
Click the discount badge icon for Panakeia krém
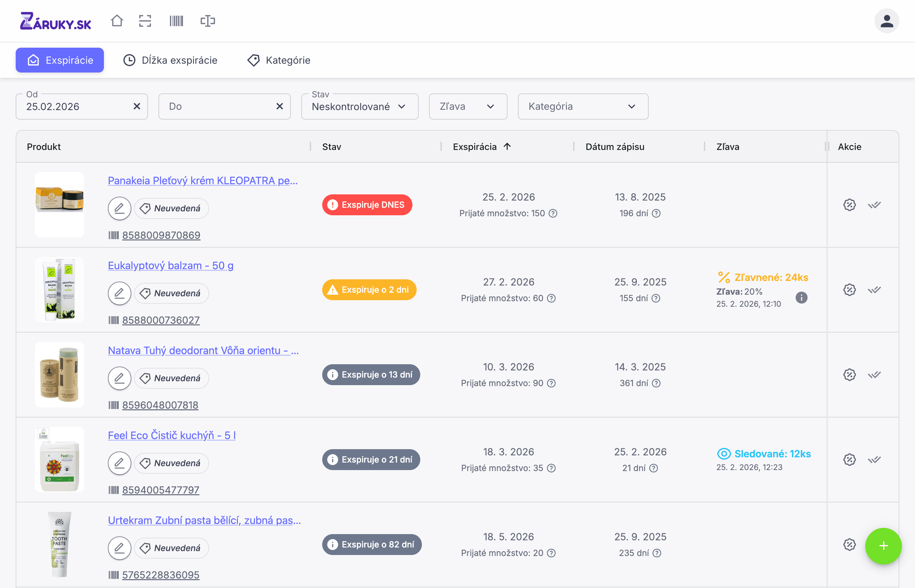(849, 205)
